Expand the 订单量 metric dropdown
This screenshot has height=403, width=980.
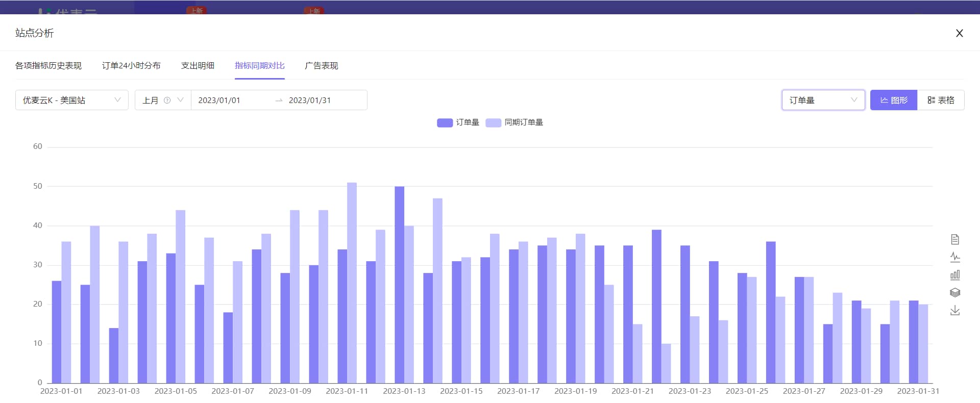click(x=823, y=100)
